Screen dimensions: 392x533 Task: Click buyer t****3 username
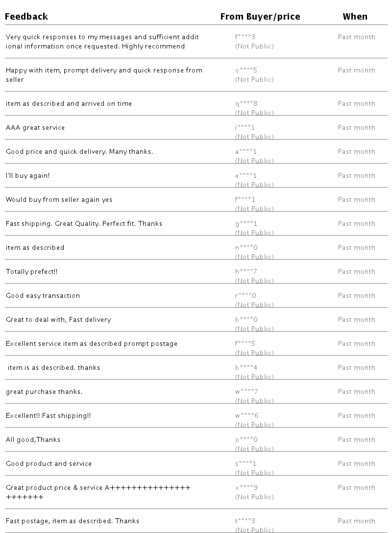coord(245,521)
